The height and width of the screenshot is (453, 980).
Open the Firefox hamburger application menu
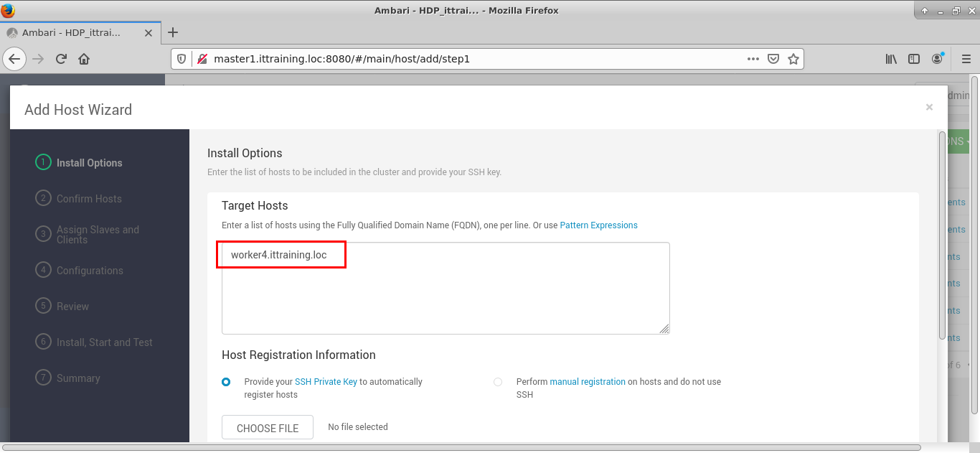(x=965, y=59)
